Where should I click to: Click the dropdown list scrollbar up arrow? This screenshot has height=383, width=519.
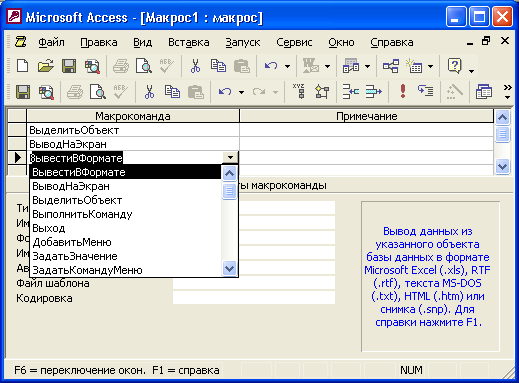[x=229, y=173]
